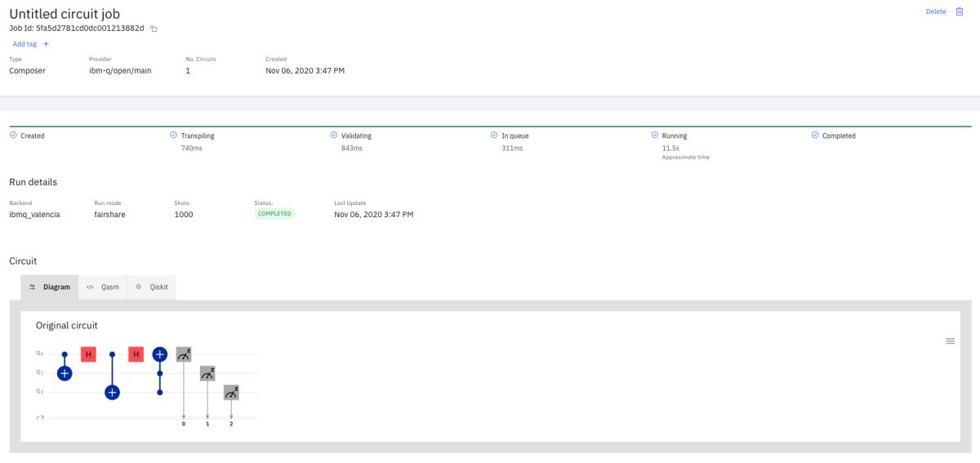Select the second H gate on q0

[136, 354]
